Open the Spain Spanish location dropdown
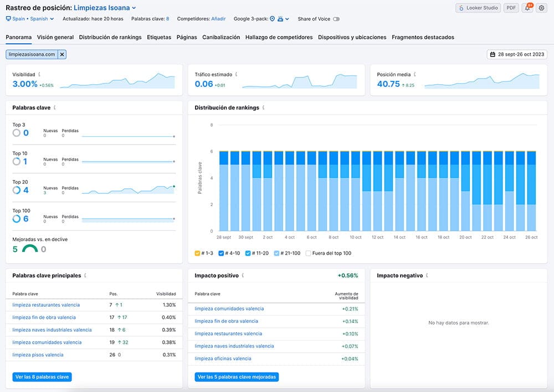 (30, 19)
